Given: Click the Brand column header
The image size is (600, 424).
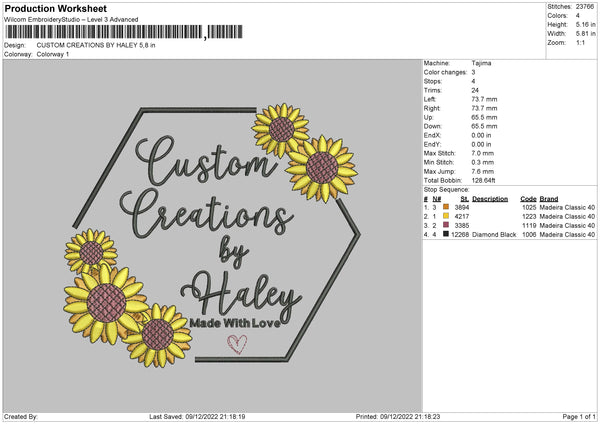Looking at the screenshot, I should (549, 199).
